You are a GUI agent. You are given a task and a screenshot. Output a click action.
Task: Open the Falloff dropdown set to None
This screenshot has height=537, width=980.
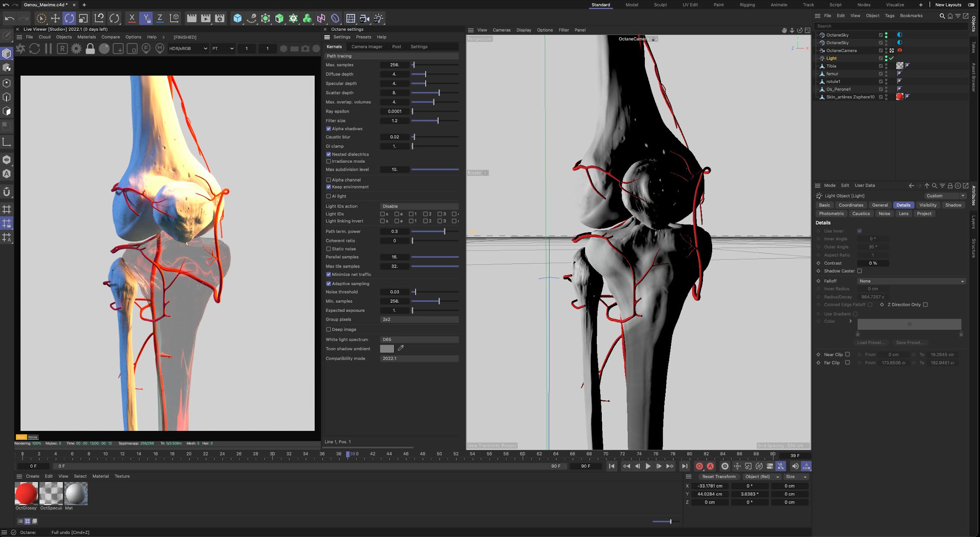click(x=911, y=281)
